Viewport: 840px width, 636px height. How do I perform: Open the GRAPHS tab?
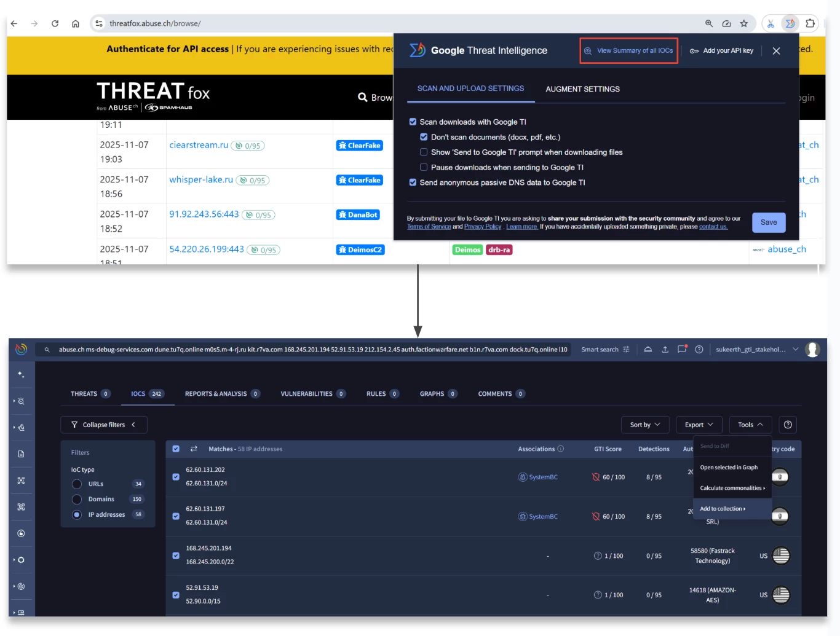pos(438,394)
